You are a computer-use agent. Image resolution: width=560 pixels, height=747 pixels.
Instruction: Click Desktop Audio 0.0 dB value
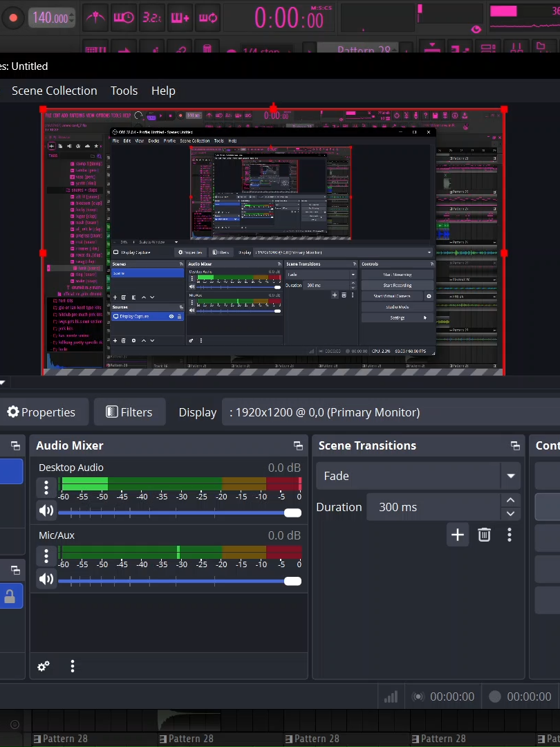[x=284, y=468]
